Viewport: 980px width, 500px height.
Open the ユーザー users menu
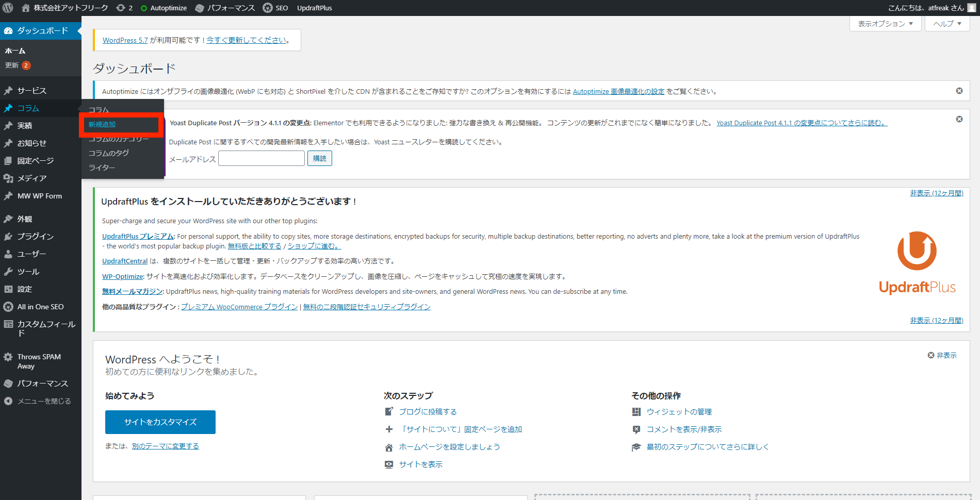click(x=41, y=254)
